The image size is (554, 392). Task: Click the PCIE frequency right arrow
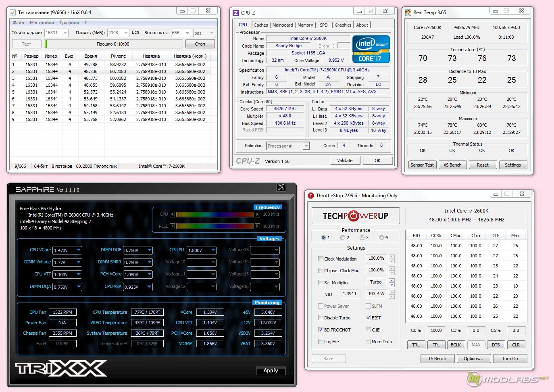point(257,226)
